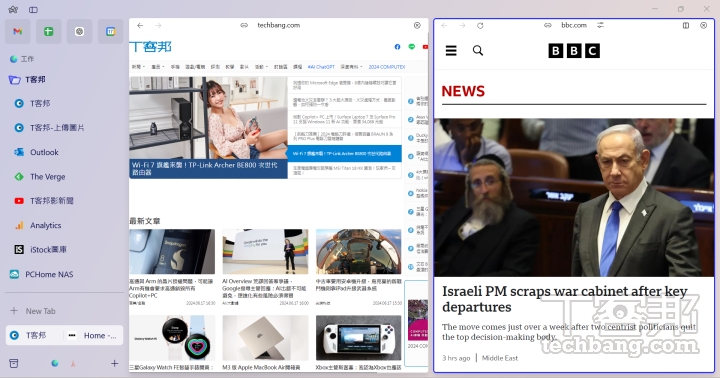Open the AI Overview article thumbnail

265,252
